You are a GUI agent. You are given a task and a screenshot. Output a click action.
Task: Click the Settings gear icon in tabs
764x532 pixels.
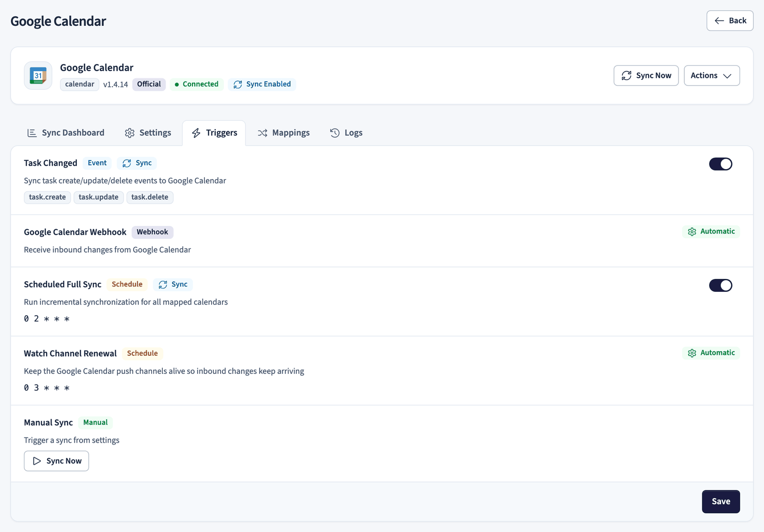click(129, 133)
